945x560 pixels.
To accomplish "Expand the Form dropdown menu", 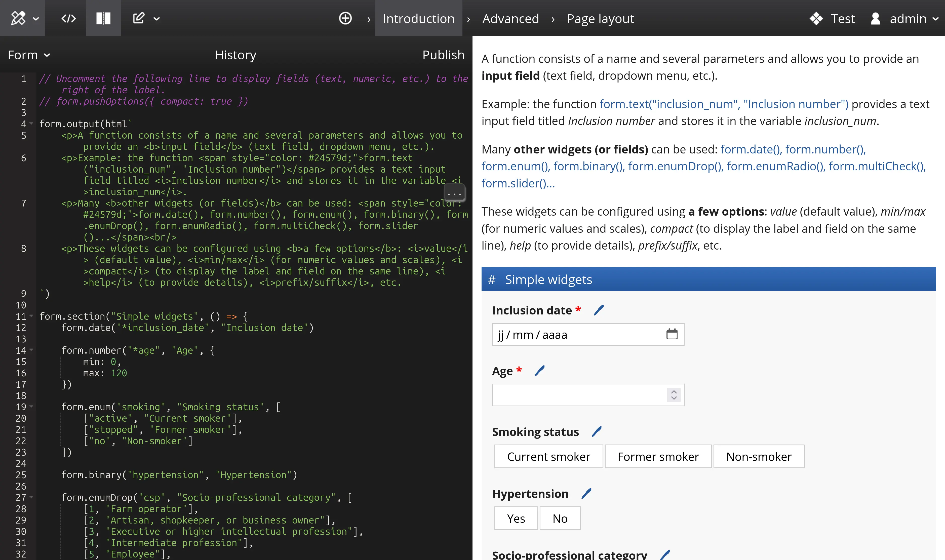I will [29, 55].
